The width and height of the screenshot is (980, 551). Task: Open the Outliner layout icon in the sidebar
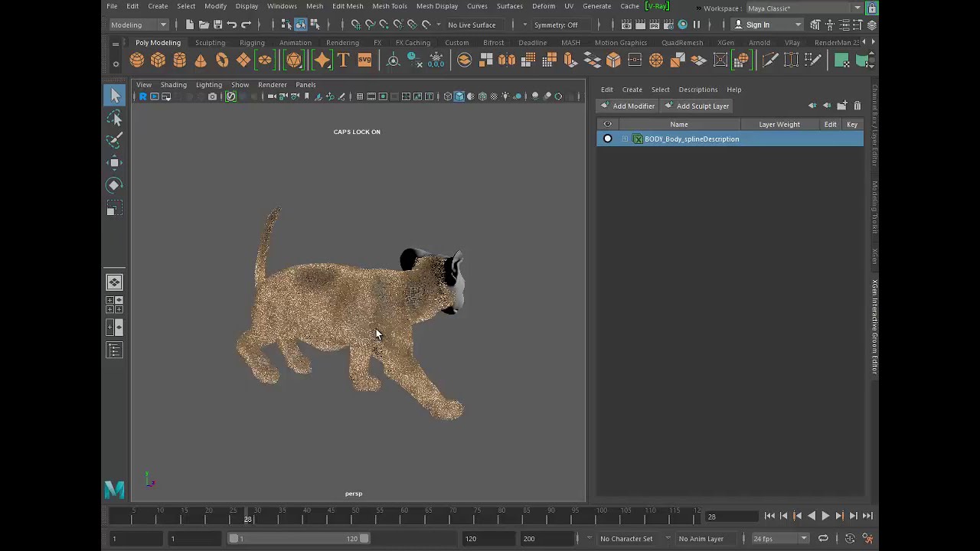click(x=115, y=350)
